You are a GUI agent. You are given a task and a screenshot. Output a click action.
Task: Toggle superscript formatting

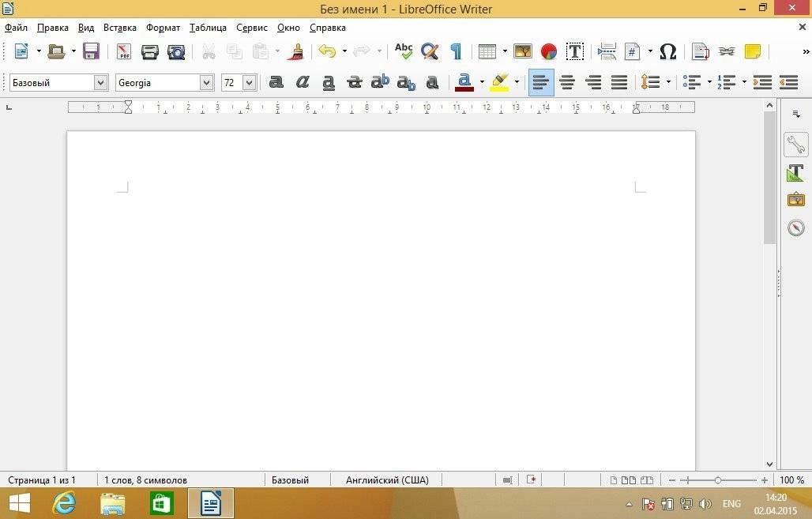tap(380, 82)
